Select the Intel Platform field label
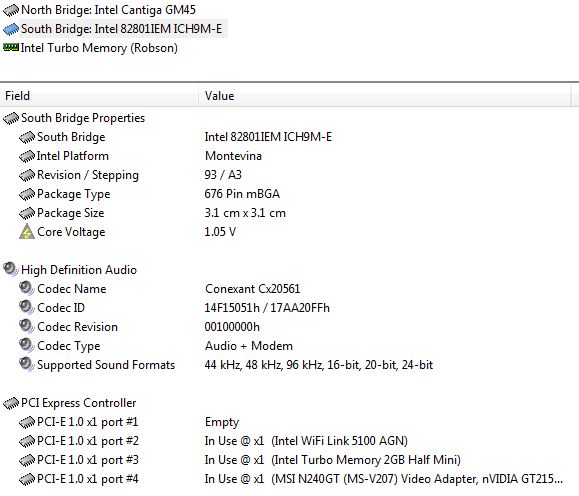Image resolution: width=579 pixels, height=496 pixels. point(73,156)
